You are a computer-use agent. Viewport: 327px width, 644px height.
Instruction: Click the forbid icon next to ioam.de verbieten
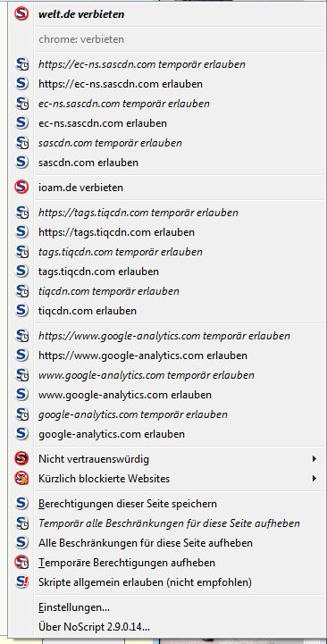pyautogui.click(x=21, y=188)
